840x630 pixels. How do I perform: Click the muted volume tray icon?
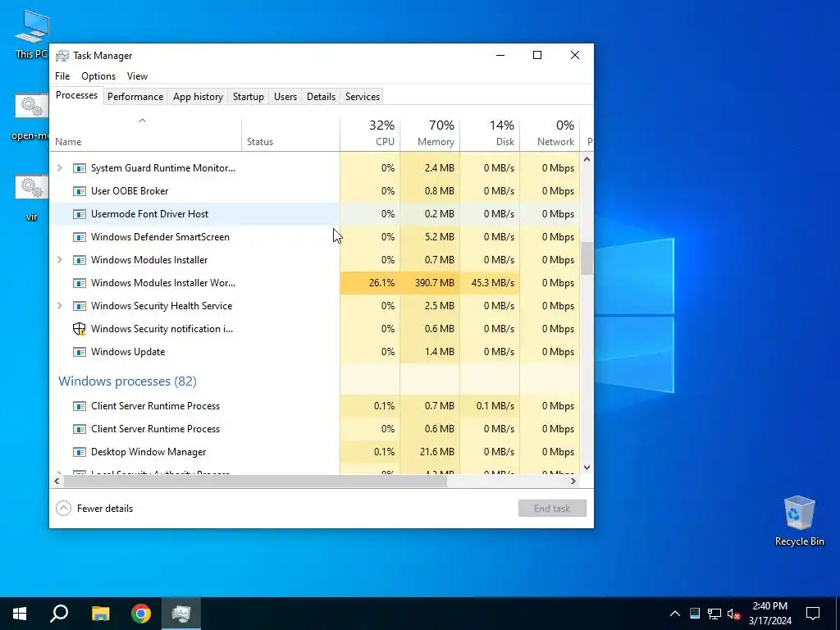pos(733,614)
